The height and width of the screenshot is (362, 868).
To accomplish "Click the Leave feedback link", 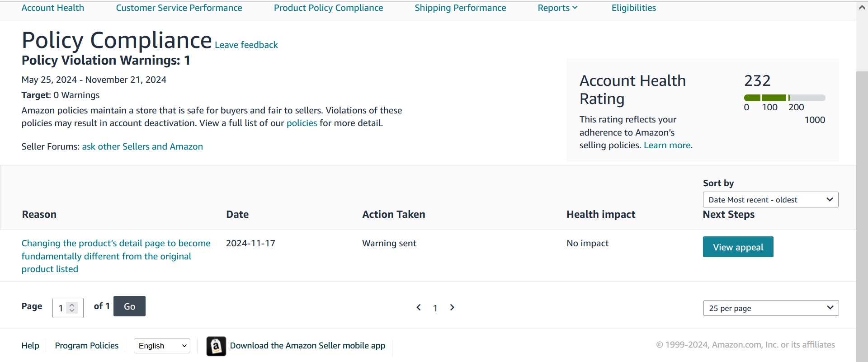I will (246, 45).
